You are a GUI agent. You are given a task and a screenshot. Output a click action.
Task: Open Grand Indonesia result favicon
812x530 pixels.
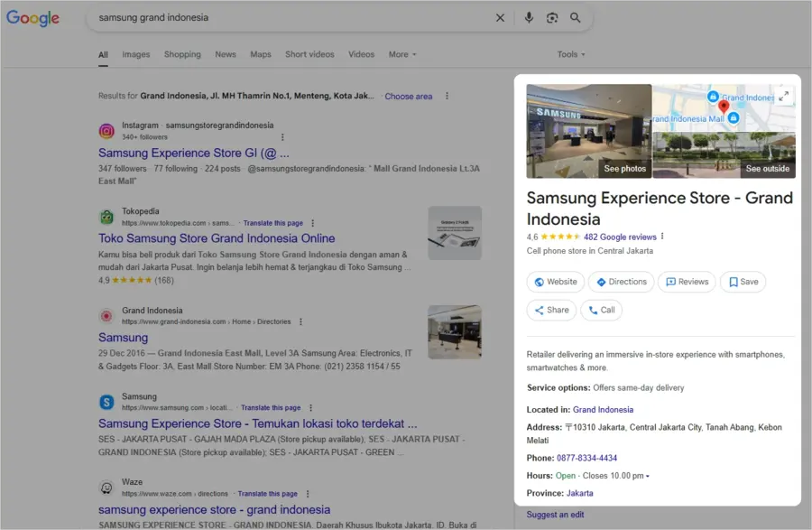point(106,316)
